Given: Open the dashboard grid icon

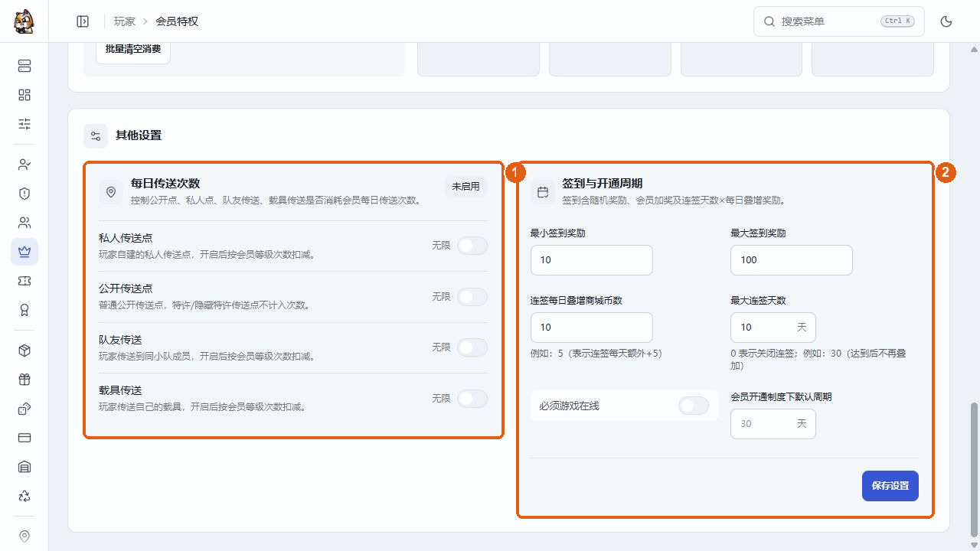Looking at the screenshot, I should [x=24, y=95].
